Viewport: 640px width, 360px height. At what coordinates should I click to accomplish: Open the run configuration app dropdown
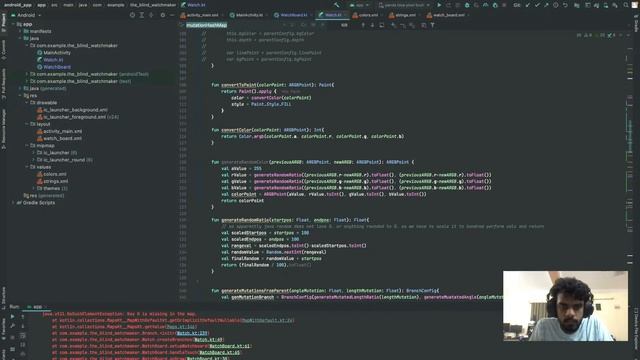click(x=359, y=5)
